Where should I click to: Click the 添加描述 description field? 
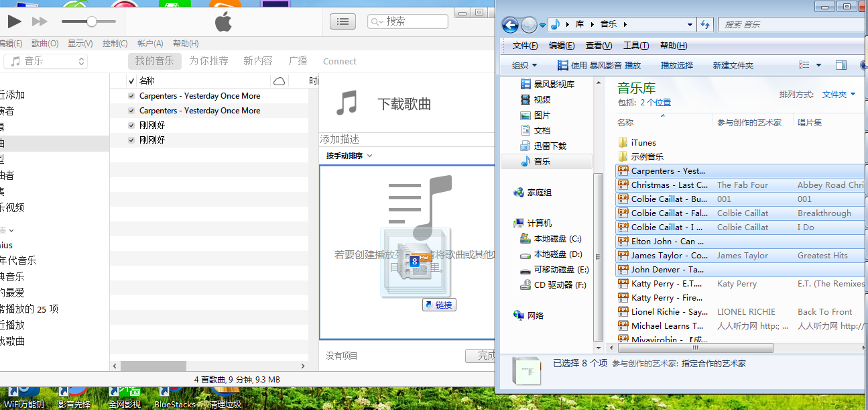(x=407, y=140)
